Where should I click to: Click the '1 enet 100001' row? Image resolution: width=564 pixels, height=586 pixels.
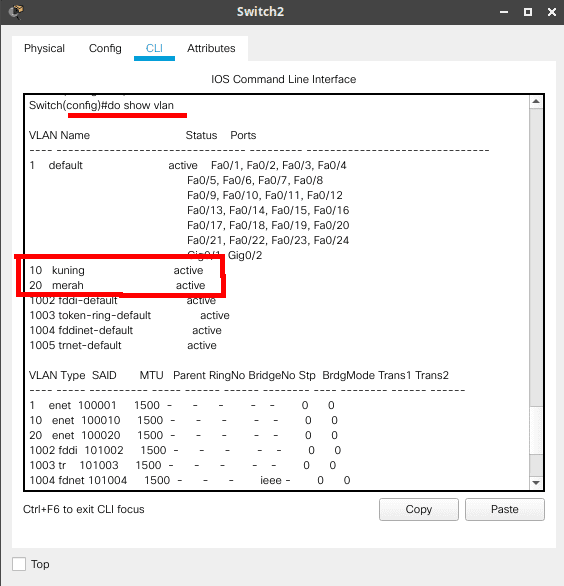coord(182,405)
